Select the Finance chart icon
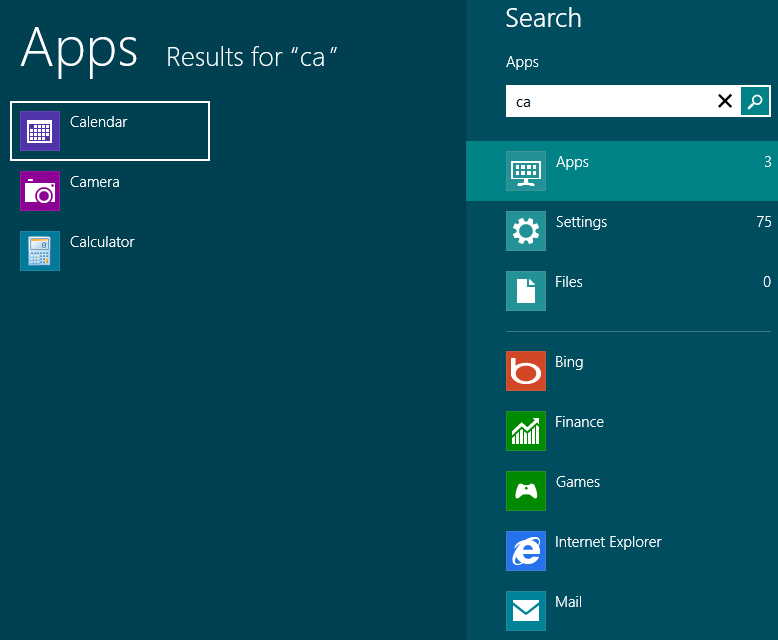 [526, 431]
